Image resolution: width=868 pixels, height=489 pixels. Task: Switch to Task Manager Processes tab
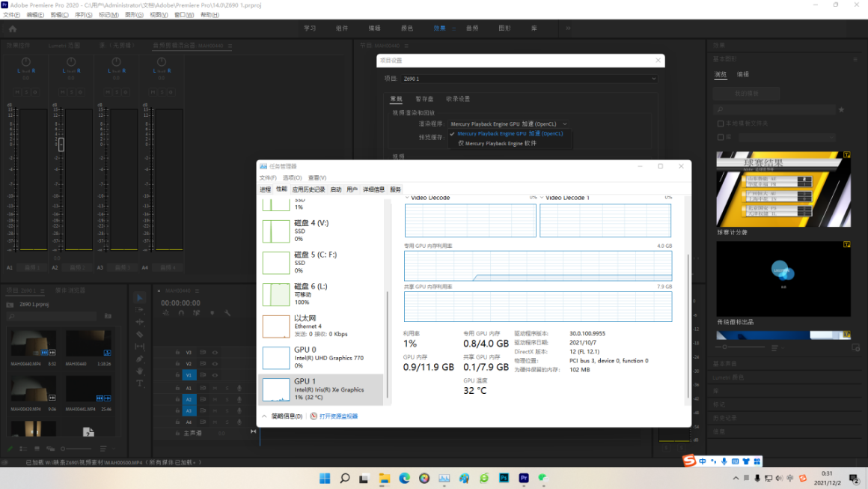pos(265,189)
